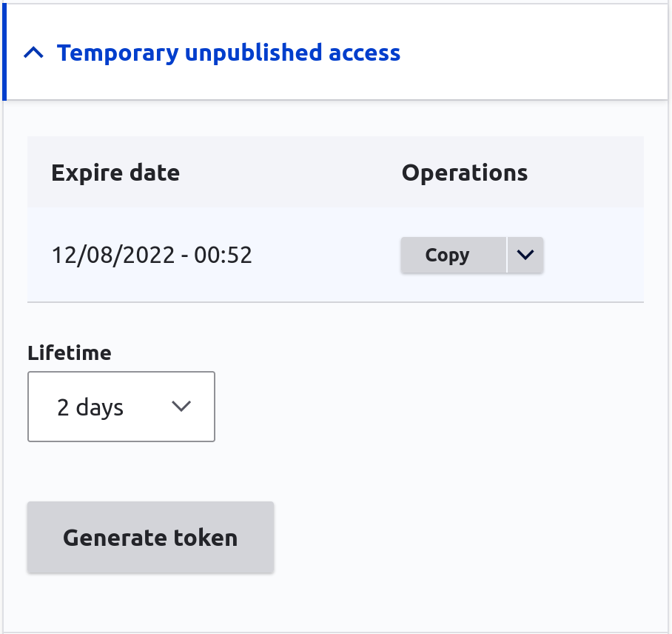Click the word Copy on the operations dropbutton
Screen dimensions: 672x634
point(447,256)
